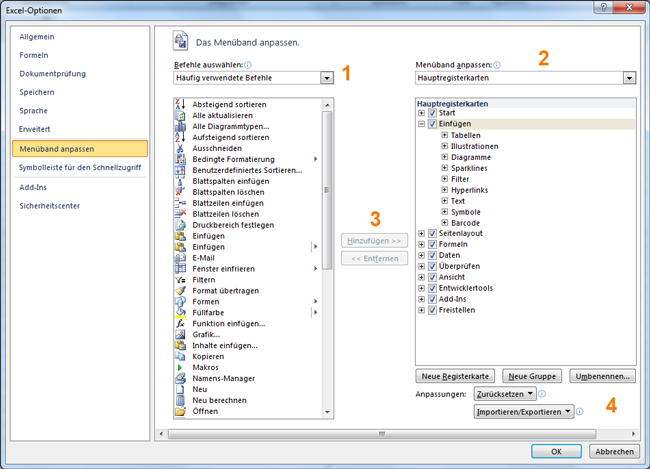This screenshot has height=469, width=650.
Task: Select the Blattzeilen löschen icon
Action: pyautogui.click(x=180, y=214)
